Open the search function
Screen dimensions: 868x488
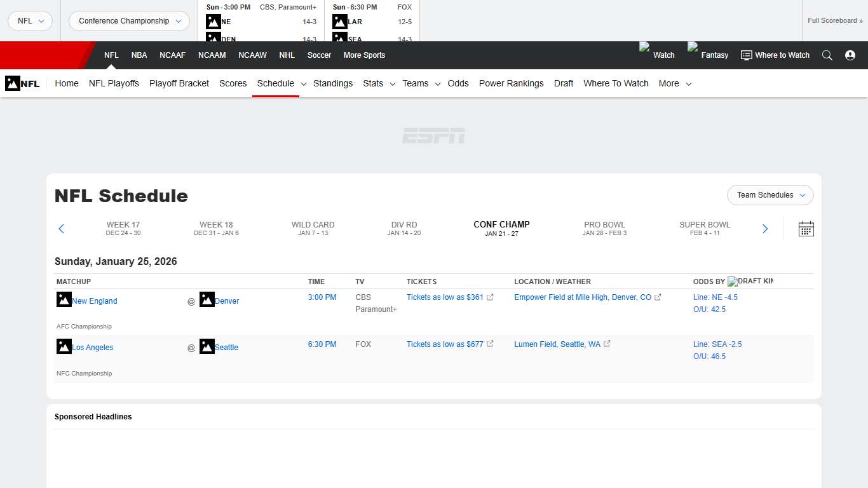click(827, 55)
